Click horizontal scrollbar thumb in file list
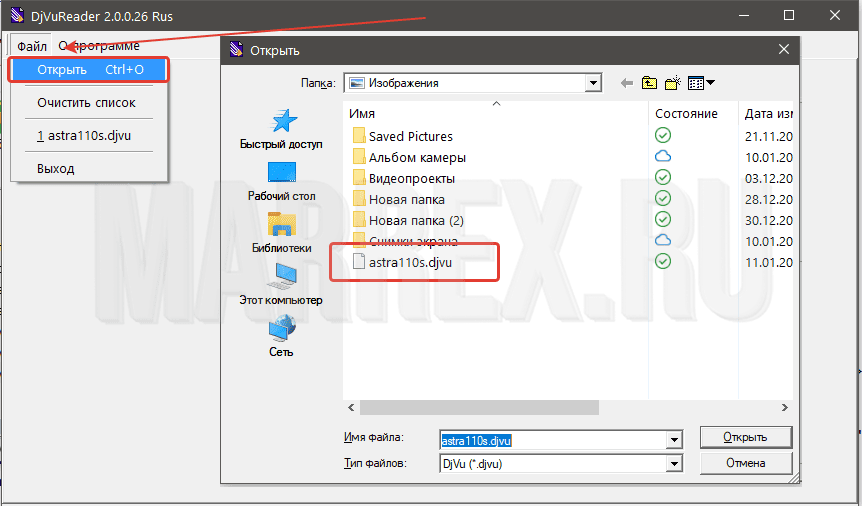862x506 pixels. [479, 408]
